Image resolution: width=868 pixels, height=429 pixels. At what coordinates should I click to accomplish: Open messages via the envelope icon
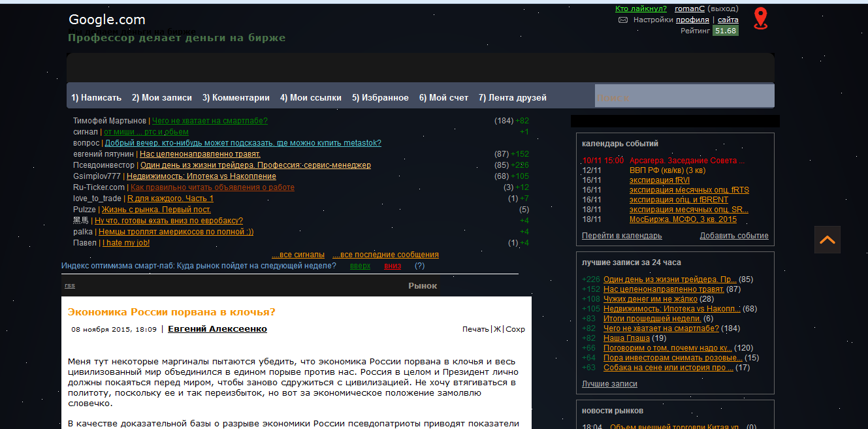[623, 20]
